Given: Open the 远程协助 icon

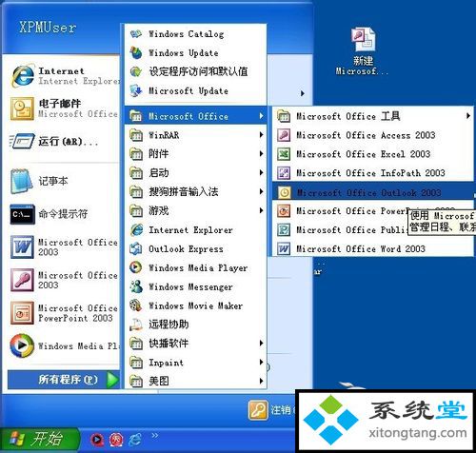Looking at the screenshot, I should click(136, 325).
